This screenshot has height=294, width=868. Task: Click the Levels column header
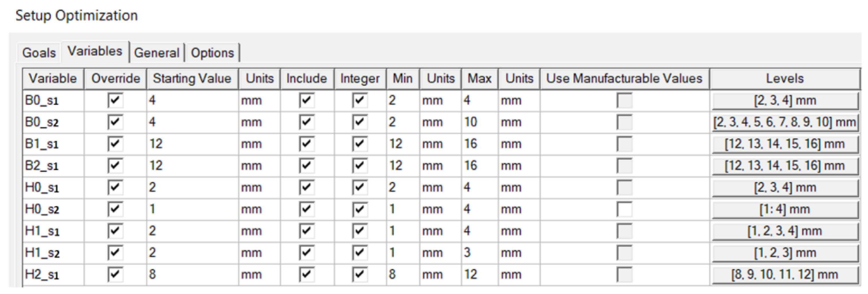[785, 79]
